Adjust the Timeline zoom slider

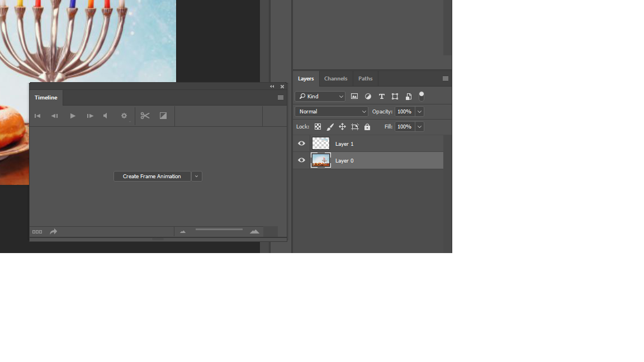click(x=219, y=230)
